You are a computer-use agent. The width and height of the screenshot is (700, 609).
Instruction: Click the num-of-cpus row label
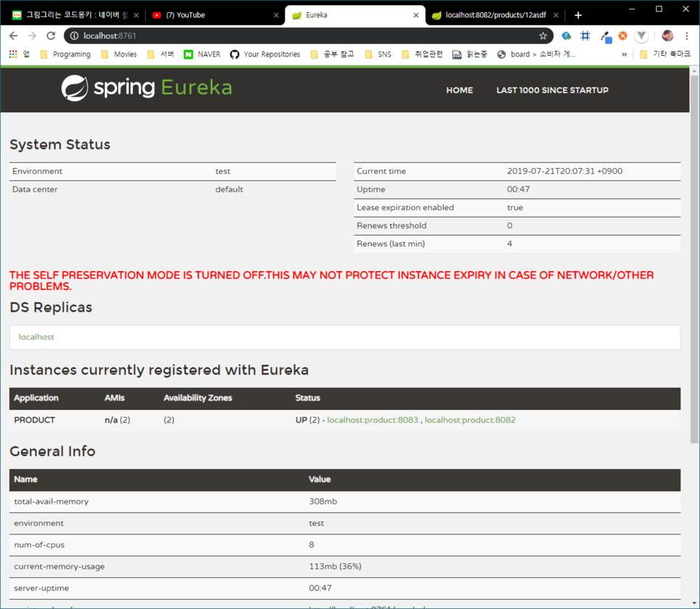point(39,544)
